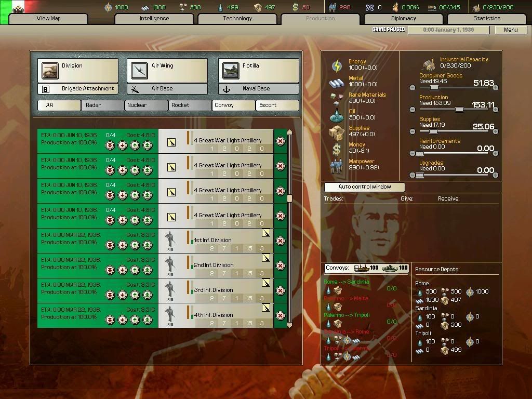Screen dimensions: 532x399
Task: Decrease the Upgrades slider allocation
Action: [412, 175]
